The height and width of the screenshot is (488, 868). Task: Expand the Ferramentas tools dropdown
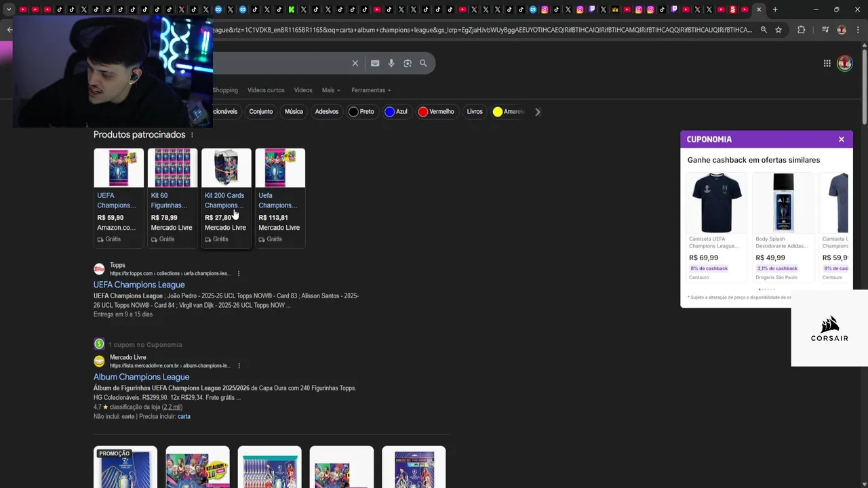371,90
